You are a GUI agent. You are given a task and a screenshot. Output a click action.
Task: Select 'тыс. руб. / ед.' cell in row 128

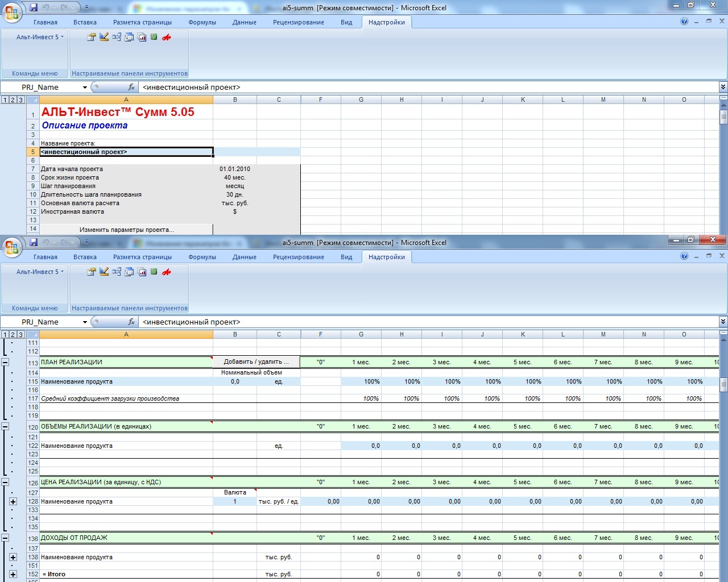(x=279, y=501)
